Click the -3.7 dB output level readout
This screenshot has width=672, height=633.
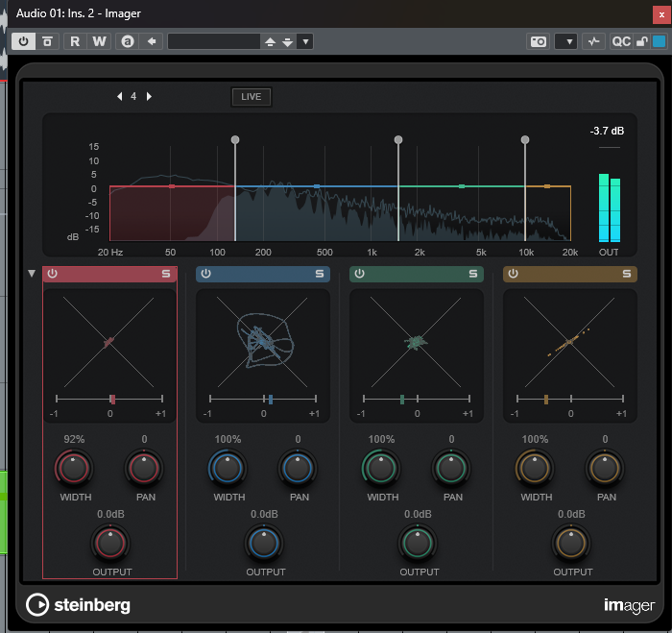click(607, 131)
